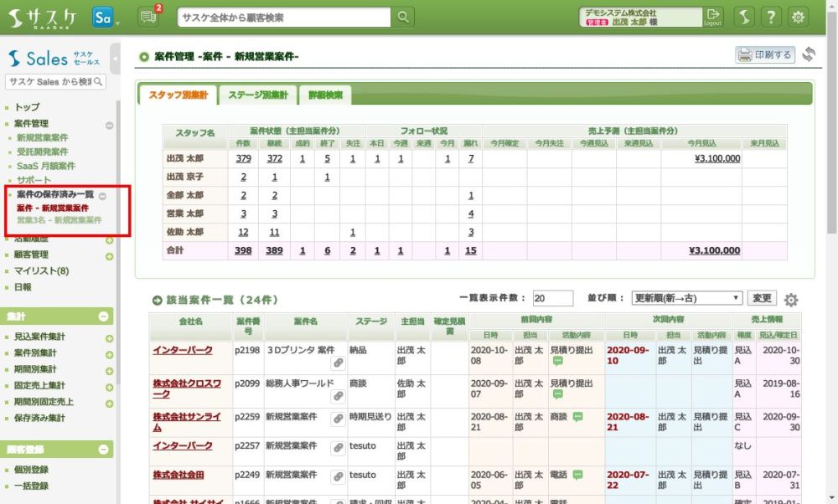Expand 顧客管理 with its plus icon

[109, 255]
